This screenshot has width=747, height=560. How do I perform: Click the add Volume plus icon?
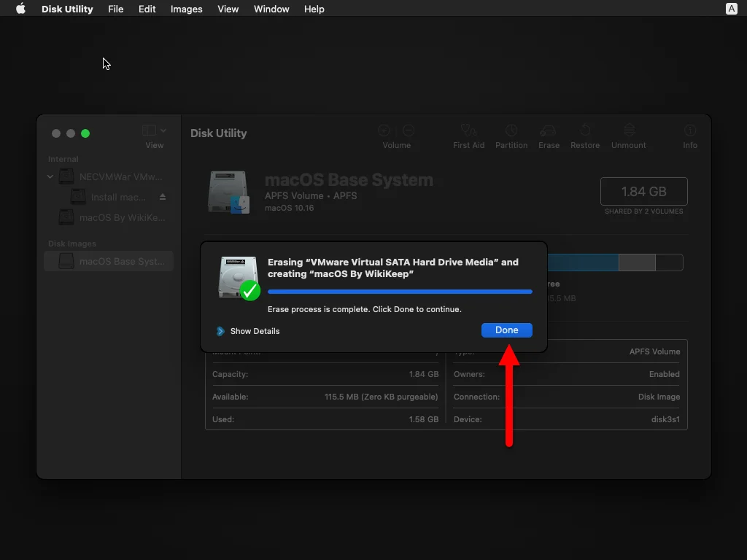point(384,131)
